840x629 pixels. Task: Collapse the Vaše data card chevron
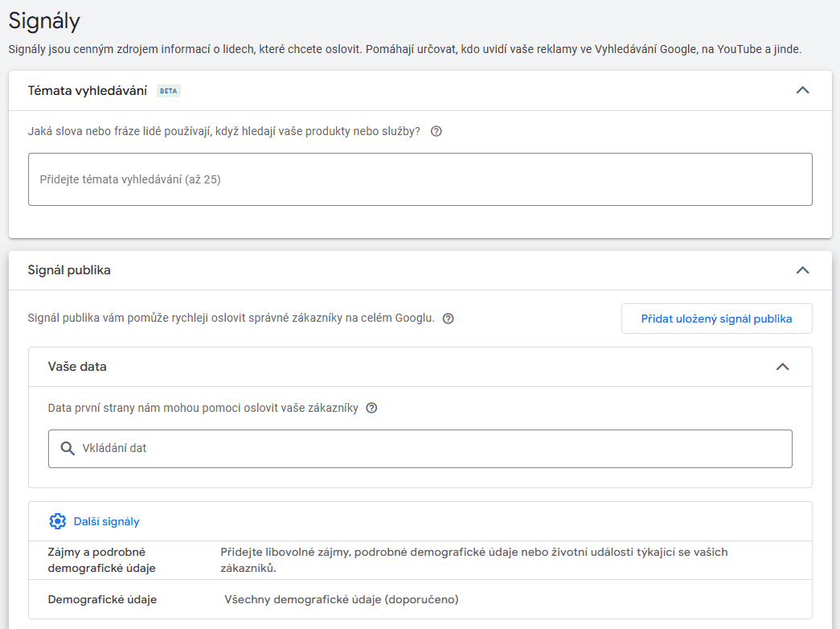(x=782, y=367)
